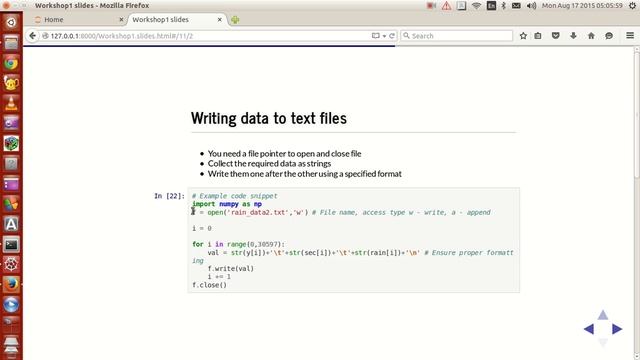The height and width of the screenshot is (360, 640).
Task: Click the '# Example code snippet' comment
Action: coord(235,196)
